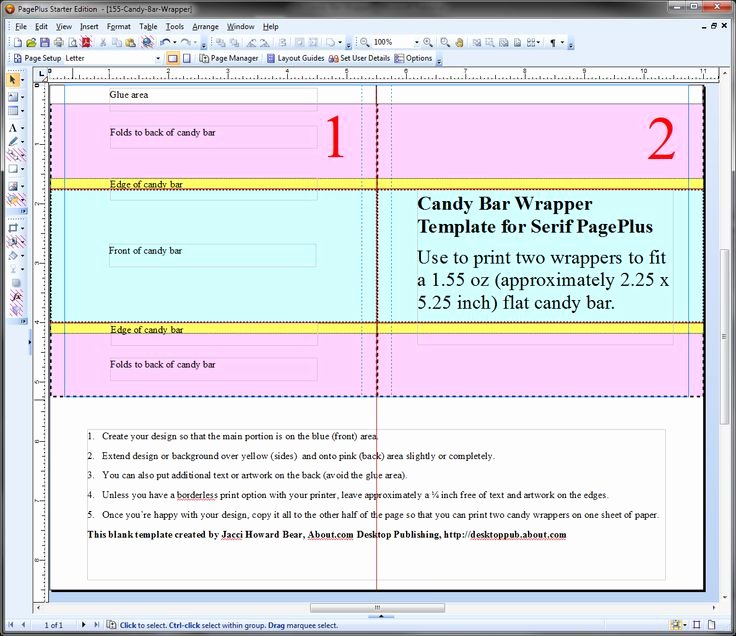Open the Arrange menu
This screenshot has height=636, width=736.
coord(205,27)
